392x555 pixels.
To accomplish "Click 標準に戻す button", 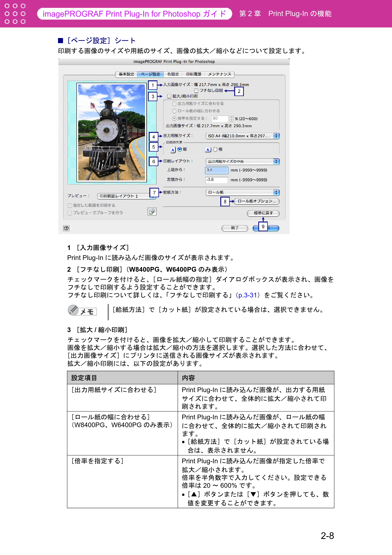I will (263, 213).
